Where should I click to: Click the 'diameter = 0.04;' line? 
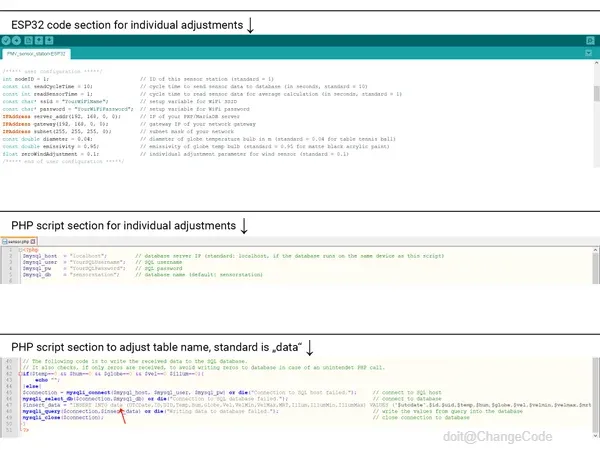47,139
